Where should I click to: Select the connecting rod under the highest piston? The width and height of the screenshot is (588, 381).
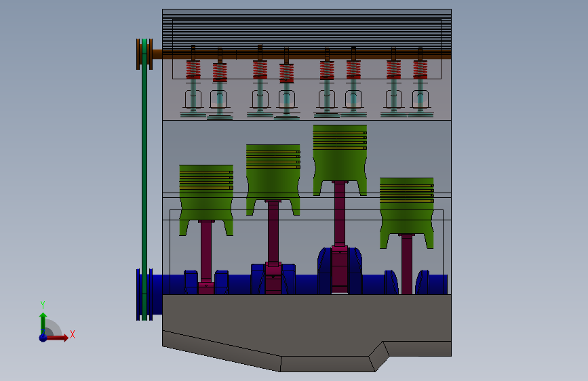click(x=340, y=236)
